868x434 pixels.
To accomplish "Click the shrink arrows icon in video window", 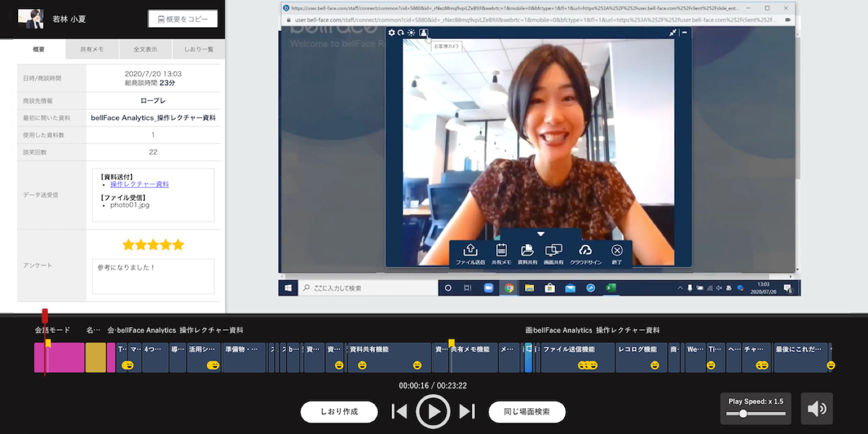I will tap(673, 33).
